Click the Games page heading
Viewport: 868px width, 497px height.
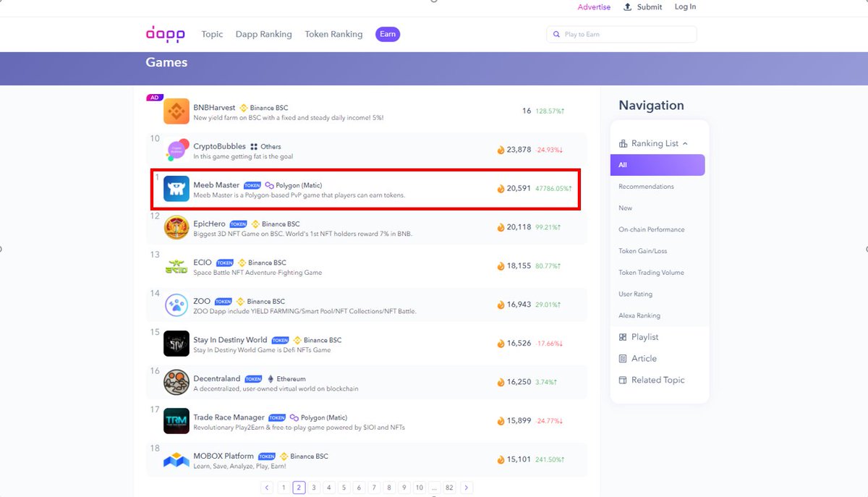166,62
